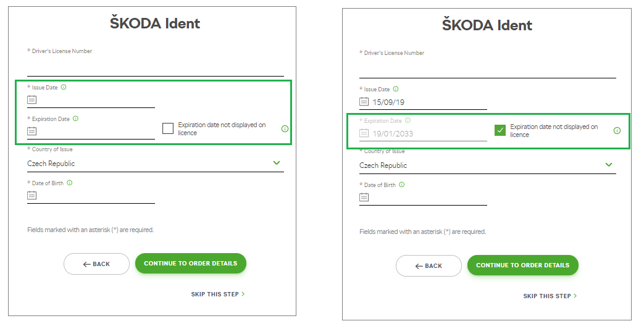Viewport: 644px width, 334px height.
Task: Open Issue Date calendar icon in left form
Action: [31, 100]
